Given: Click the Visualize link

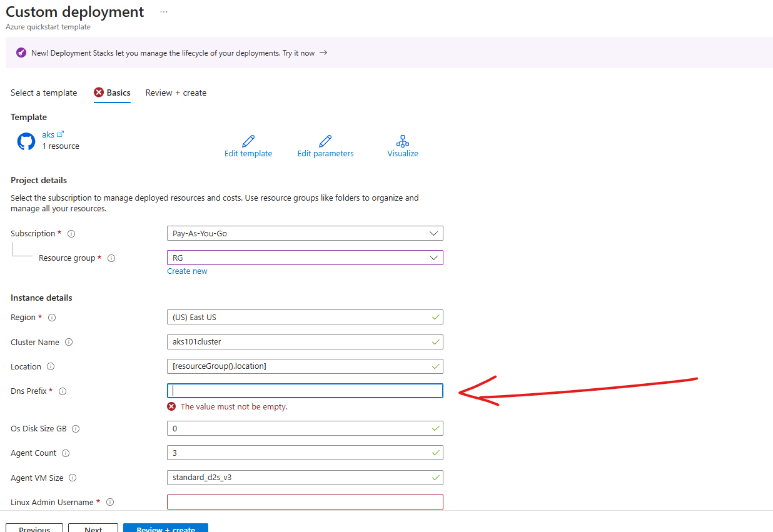Looking at the screenshot, I should [403, 154].
